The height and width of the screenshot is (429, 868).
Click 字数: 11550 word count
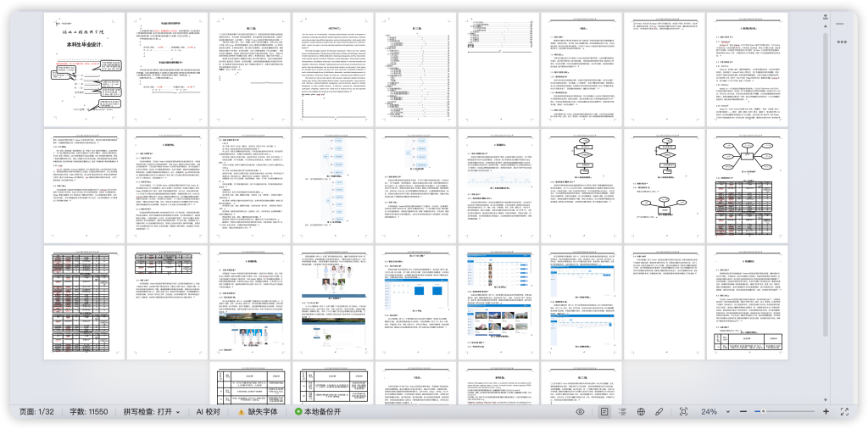click(88, 412)
